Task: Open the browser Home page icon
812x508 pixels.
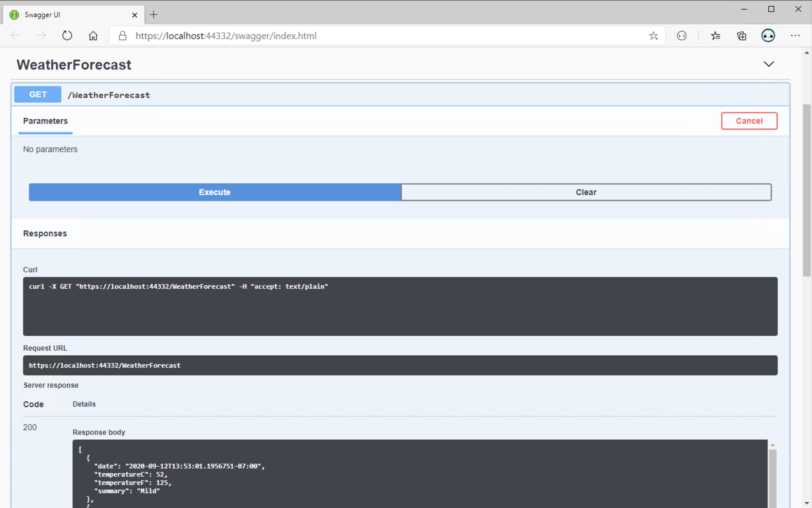Action: [93, 35]
